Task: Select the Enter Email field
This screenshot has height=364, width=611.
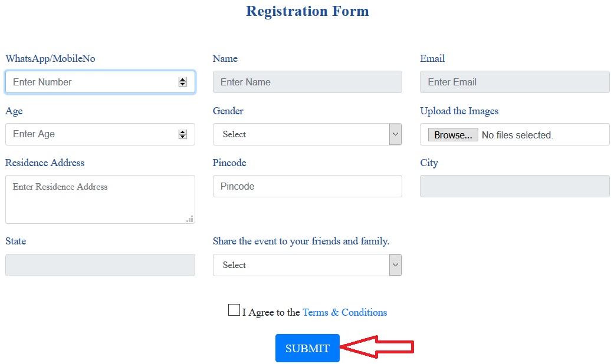Action: pyautogui.click(x=514, y=82)
